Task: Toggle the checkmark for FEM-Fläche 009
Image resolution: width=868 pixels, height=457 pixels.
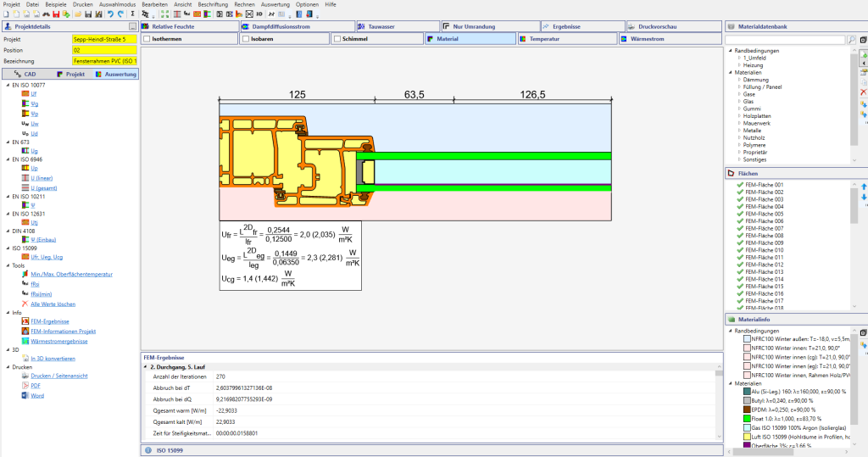Action: click(740, 242)
